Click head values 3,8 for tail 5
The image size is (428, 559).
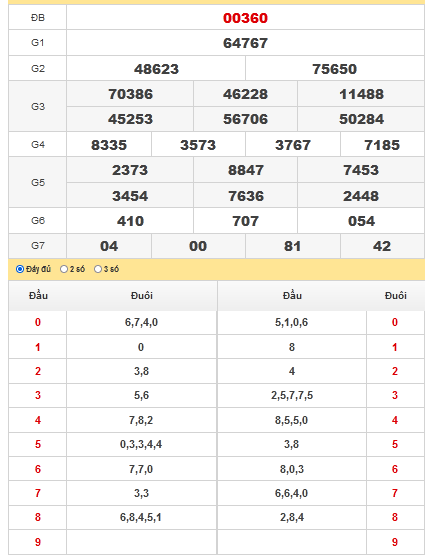(x=292, y=444)
